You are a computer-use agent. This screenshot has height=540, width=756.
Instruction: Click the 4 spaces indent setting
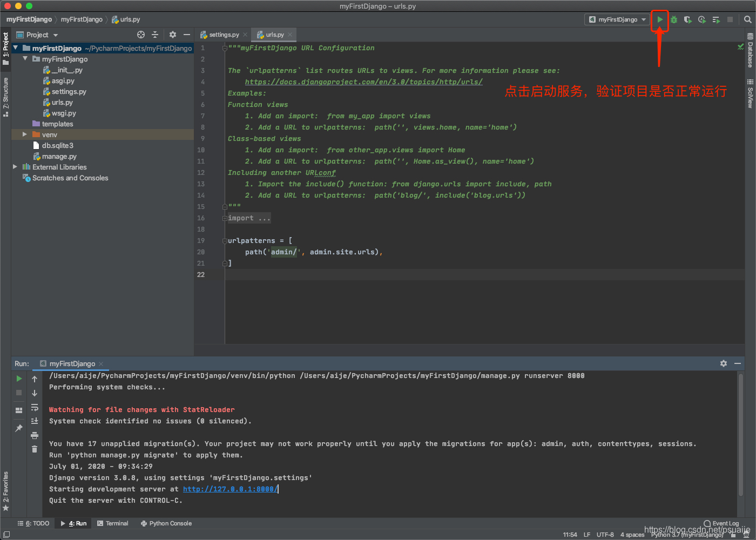[x=632, y=535]
